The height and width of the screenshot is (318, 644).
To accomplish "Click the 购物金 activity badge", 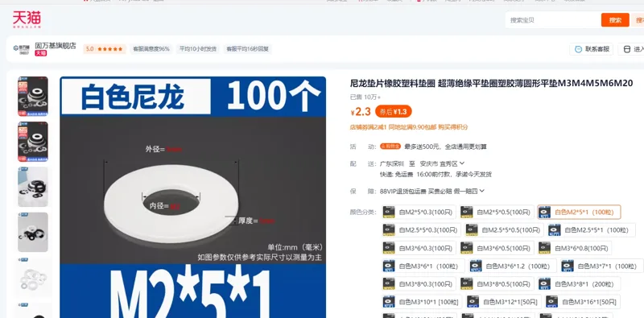I will coord(390,147).
